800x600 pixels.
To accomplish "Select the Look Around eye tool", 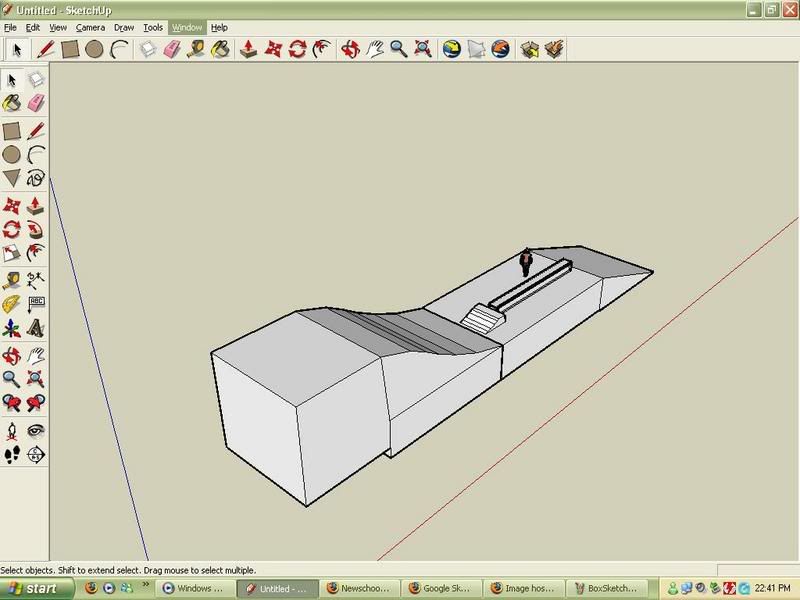I will click(x=36, y=430).
